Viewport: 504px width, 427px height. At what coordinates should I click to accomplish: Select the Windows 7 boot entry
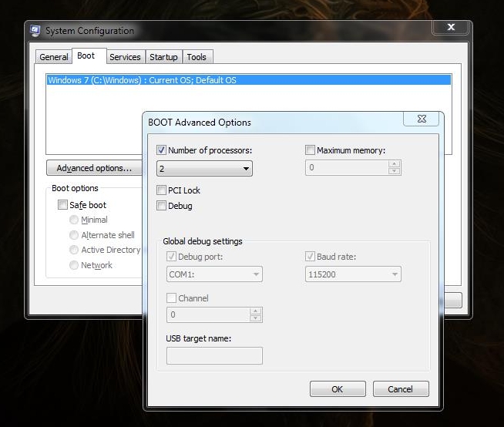pyautogui.click(x=249, y=80)
